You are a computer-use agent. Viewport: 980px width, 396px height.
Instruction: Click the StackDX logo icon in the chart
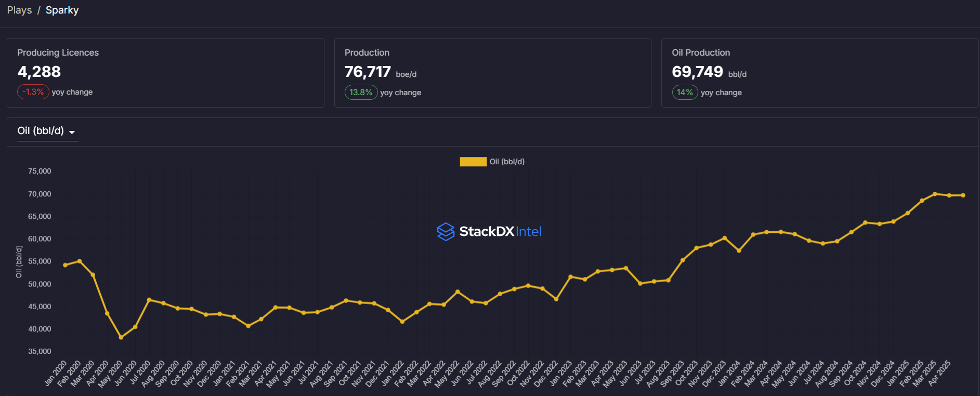click(x=446, y=232)
